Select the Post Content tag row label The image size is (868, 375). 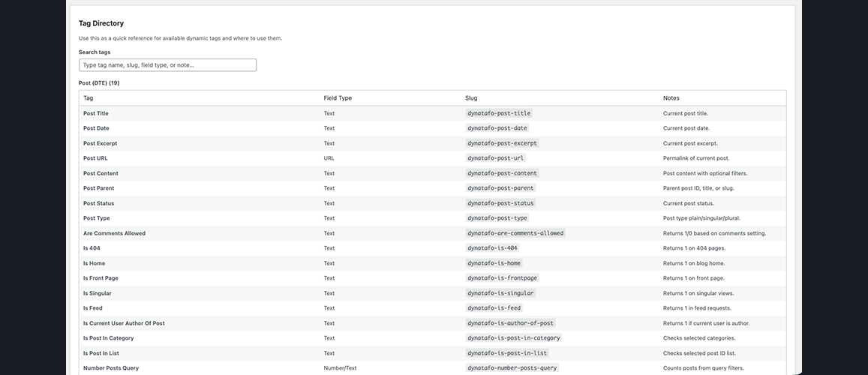point(101,173)
